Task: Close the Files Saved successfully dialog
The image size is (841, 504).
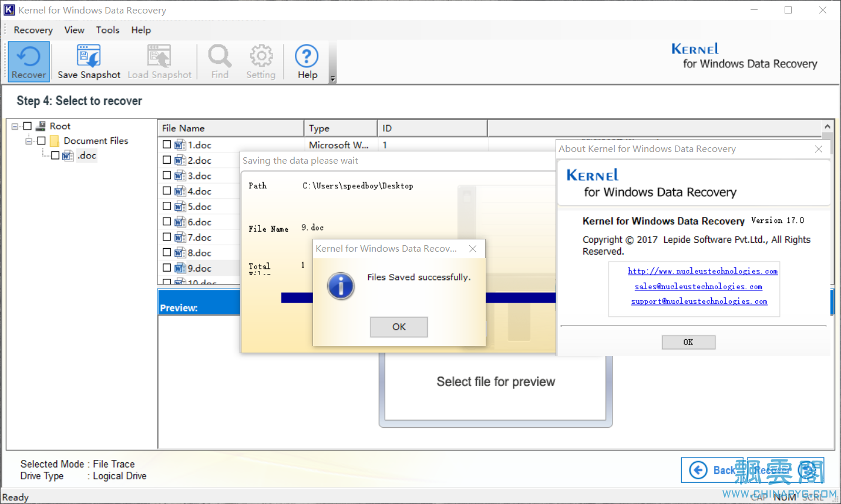Action: tap(473, 249)
